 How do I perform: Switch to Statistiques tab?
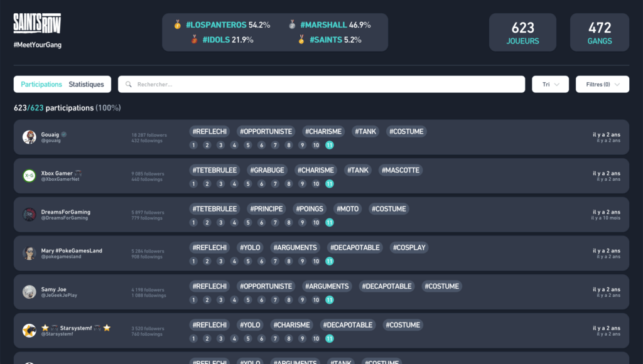coord(86,84)
